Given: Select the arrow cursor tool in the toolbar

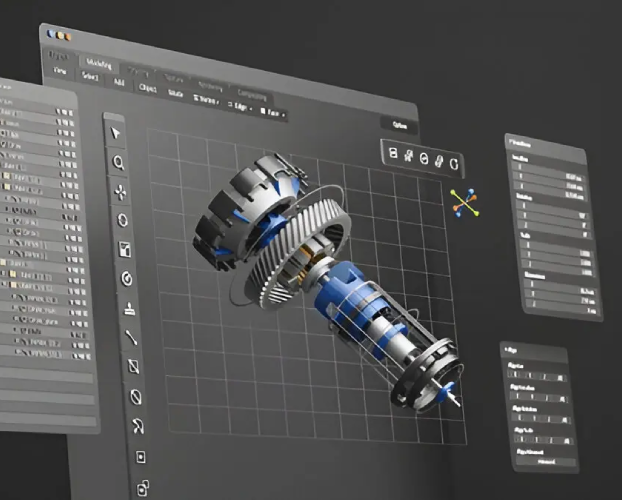Looking at the screenshot, I should click(x=115, y=133).
